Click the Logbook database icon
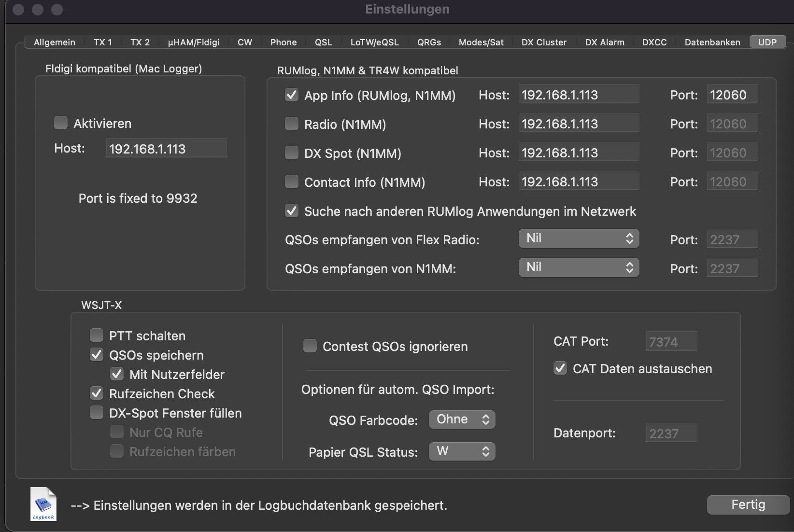 (43, 504)
